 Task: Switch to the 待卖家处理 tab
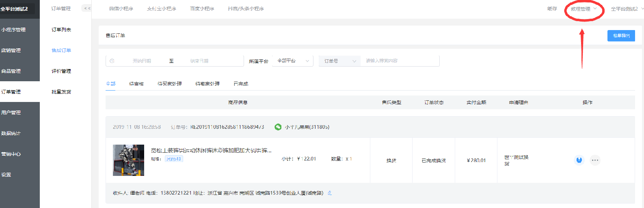coord(207,84)
